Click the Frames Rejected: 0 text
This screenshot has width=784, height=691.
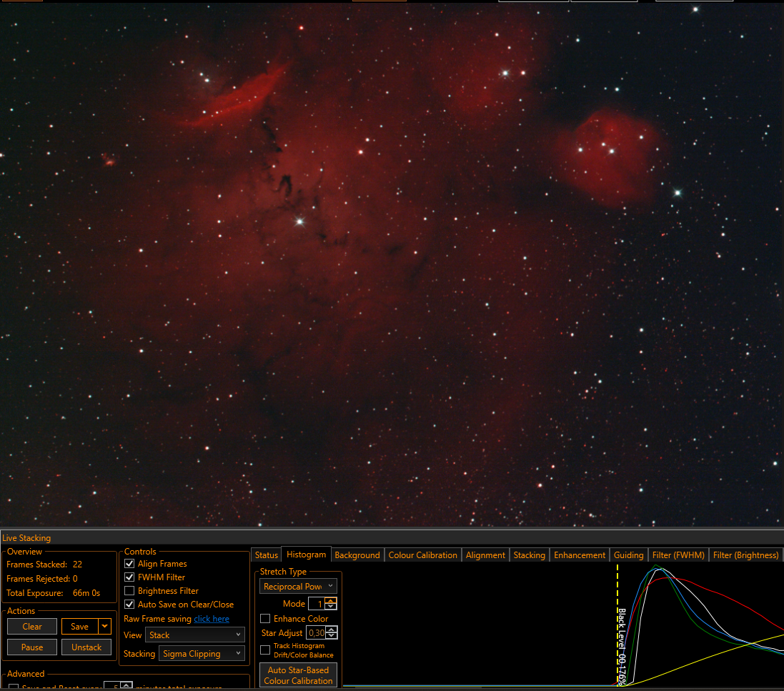[42, 579]
